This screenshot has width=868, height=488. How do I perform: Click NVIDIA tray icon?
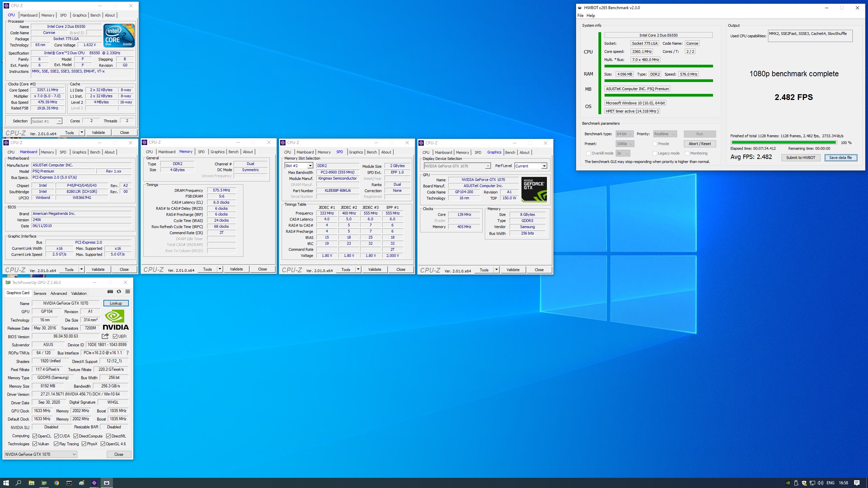click(788, 483)
